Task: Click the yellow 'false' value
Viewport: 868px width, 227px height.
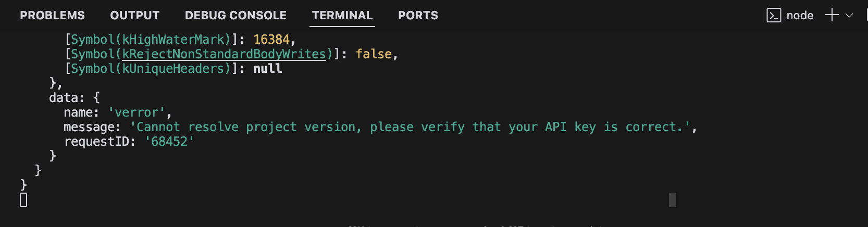Action: [374, 54]
